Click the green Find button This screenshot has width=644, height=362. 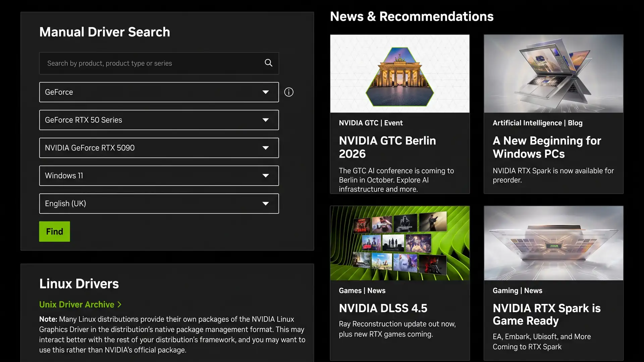click(54, 231)
